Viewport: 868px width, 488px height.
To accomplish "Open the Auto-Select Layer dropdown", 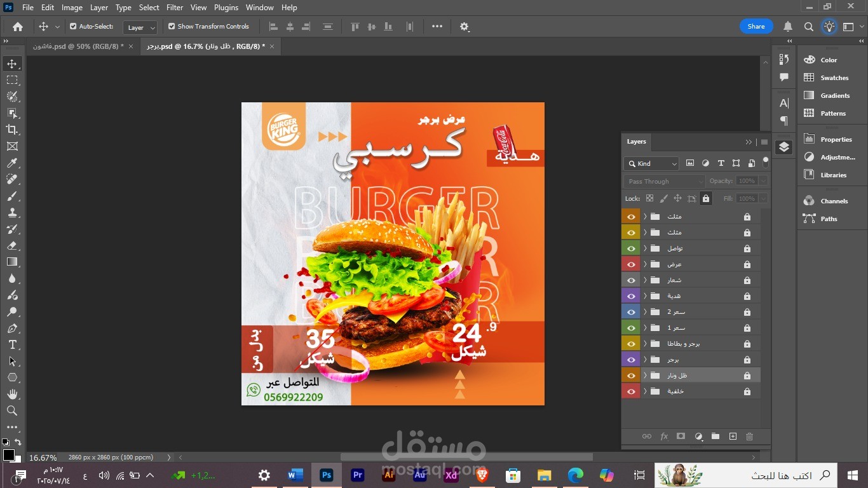I will [140, 27].
